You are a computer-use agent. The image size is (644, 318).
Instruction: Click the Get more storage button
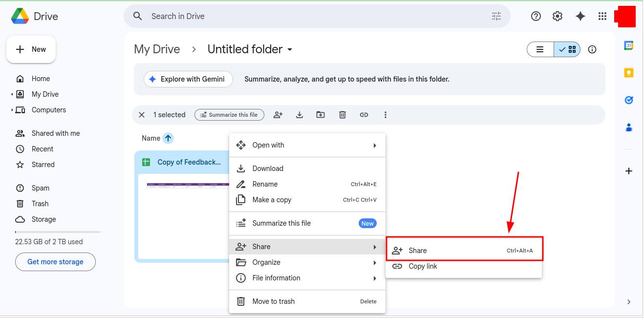point(55,262)
